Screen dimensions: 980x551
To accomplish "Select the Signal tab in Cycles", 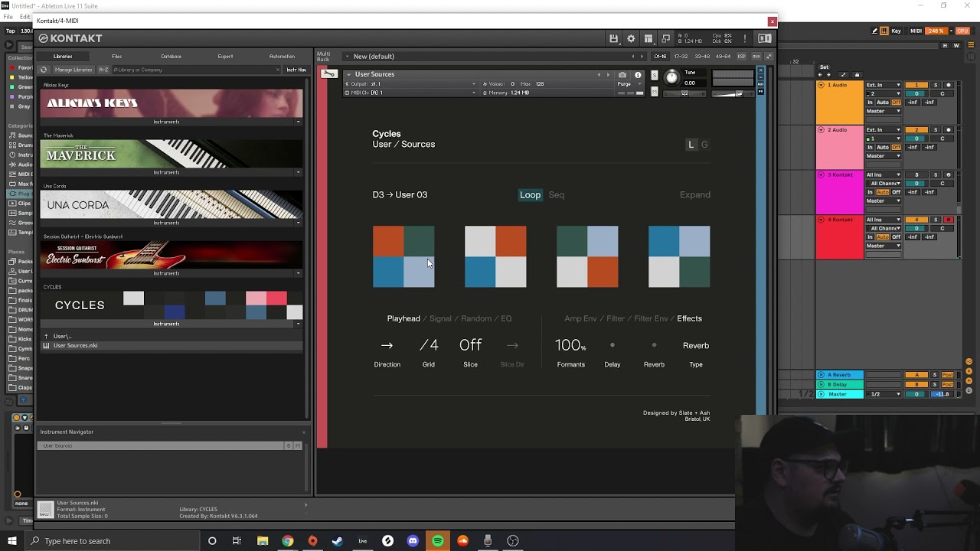I will point(440,319).
